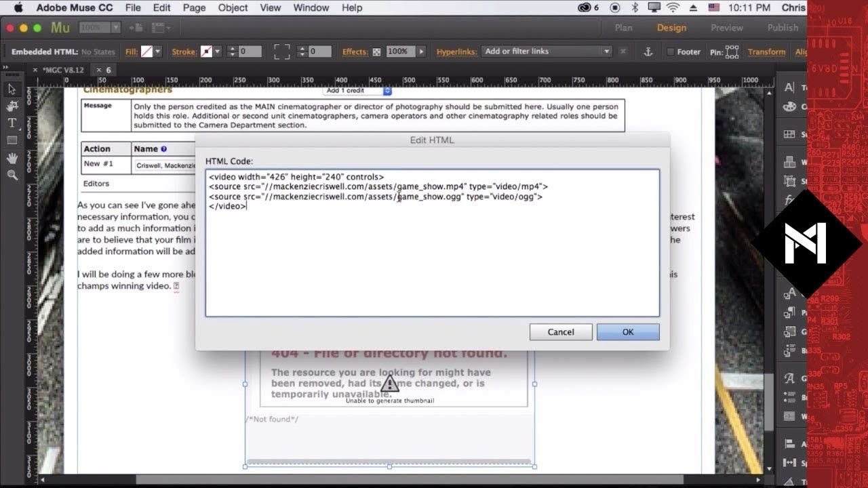Click the Pin position grid
This screenshot has height=488, width=868.
(732, 52)
